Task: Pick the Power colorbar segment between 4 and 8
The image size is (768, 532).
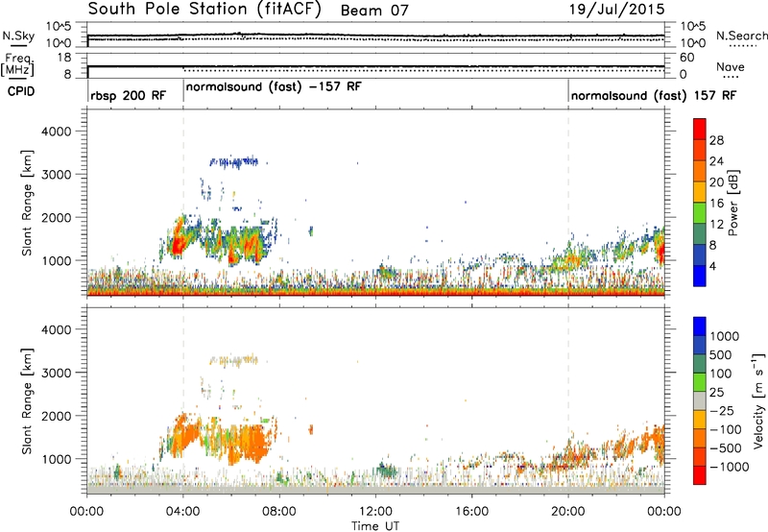Action: tap(700, 254)
